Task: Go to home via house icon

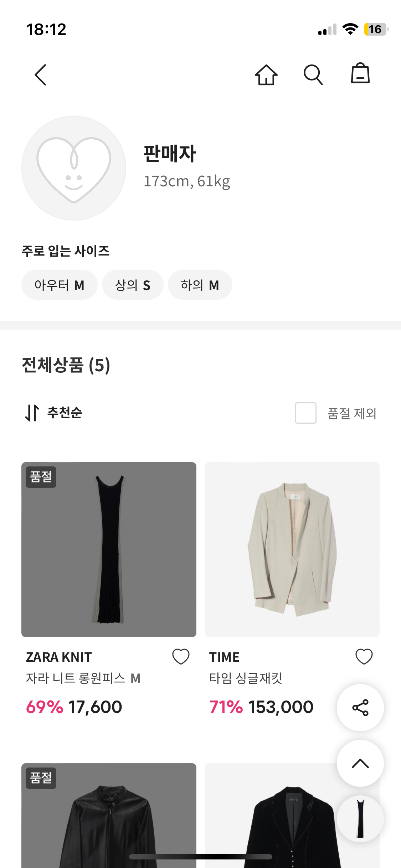Action: pyautogui.click(x=266, y=75)
